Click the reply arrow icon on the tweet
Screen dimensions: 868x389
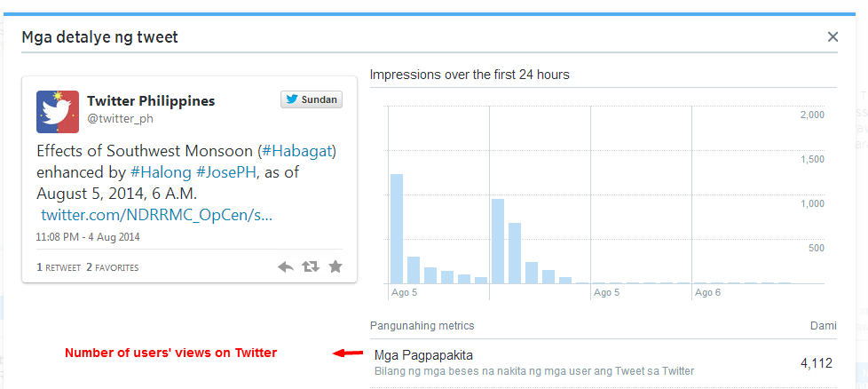[x=286, y=266]
